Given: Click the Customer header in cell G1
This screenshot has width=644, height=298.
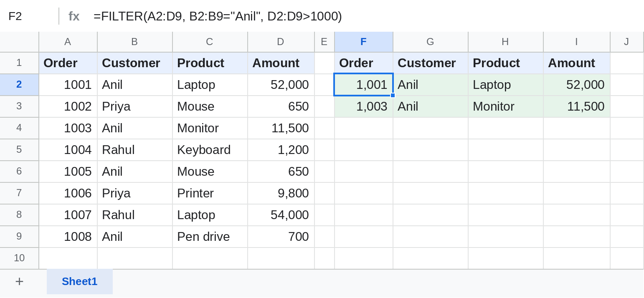Looking at the screenshot, I should (x=431, y=63).
